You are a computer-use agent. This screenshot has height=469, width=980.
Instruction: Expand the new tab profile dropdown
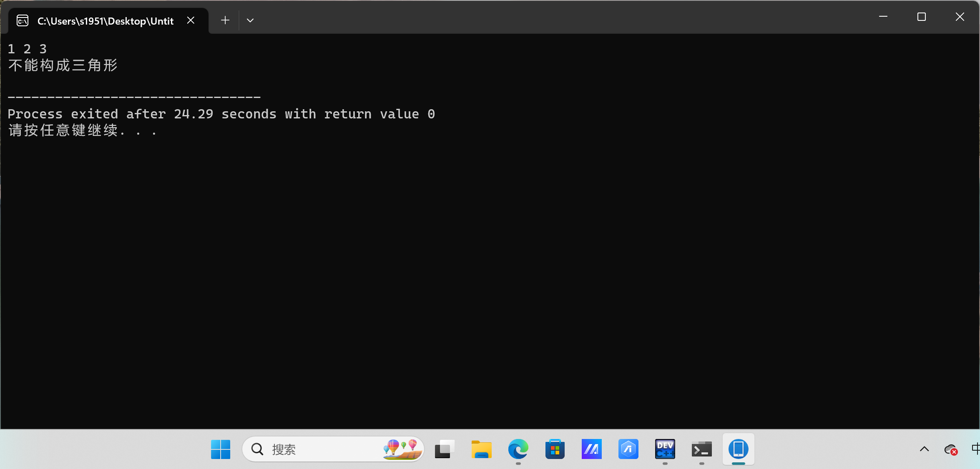250,20
